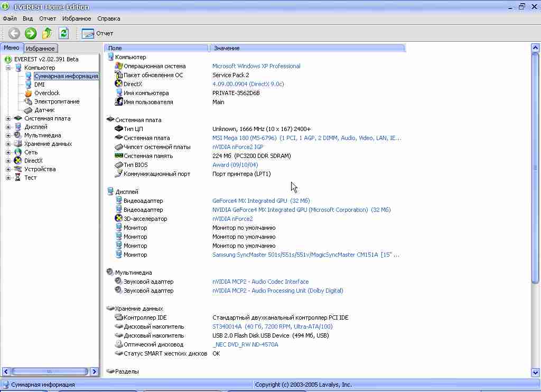Click the Датчик sensor icon in tree
The height and width of the screenshot is (392, 541).
[x=29, y=110]
